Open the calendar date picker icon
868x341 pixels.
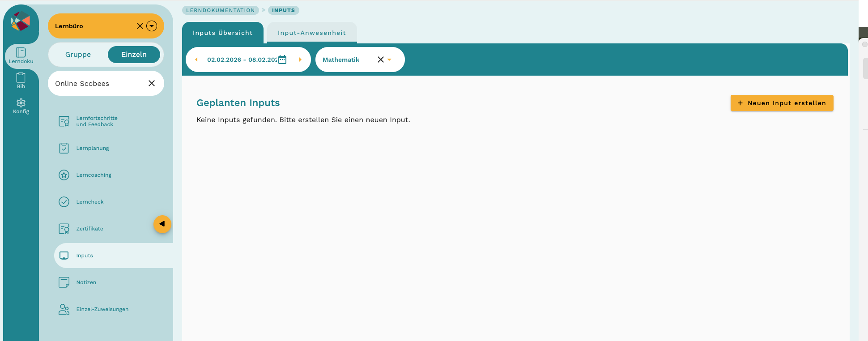point(282,60)
